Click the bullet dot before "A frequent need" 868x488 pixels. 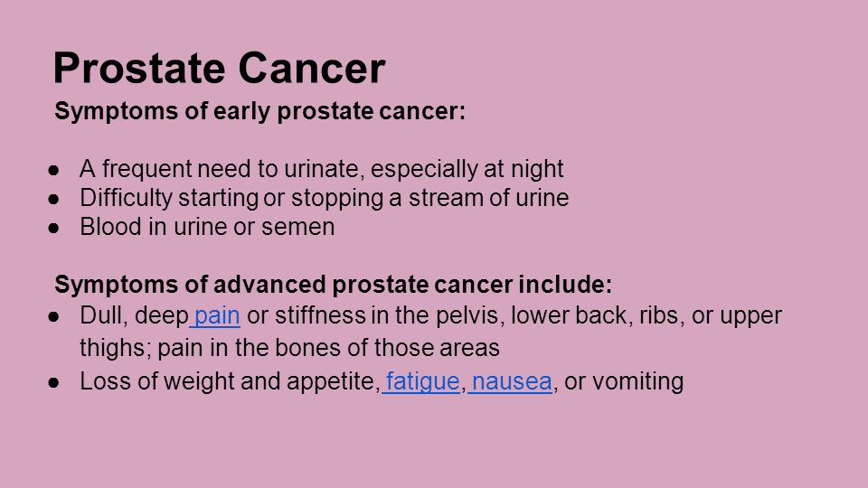click(53, 170)
